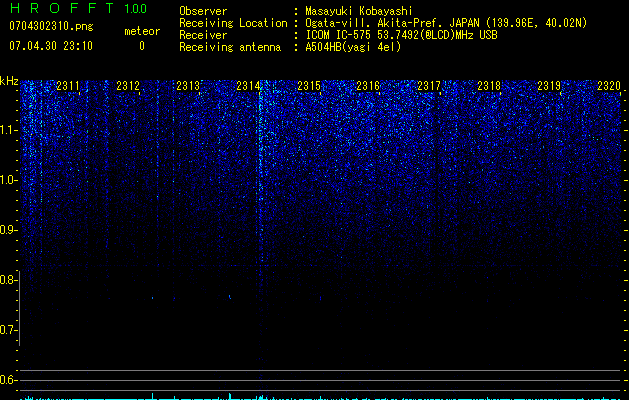The width and height of the screenshot is (629, 400).
Task: Click the 0.7 kHz axis label
Action: (x=7, y=330)
